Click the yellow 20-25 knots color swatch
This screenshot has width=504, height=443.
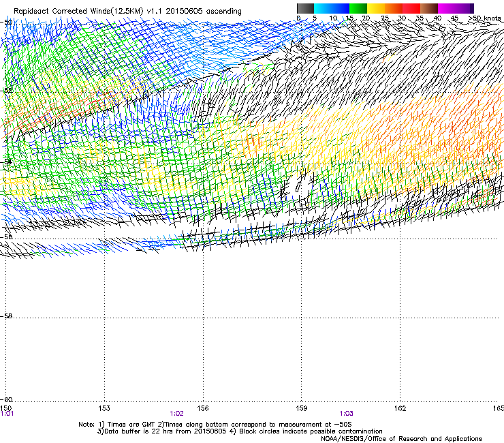point(376,8)
